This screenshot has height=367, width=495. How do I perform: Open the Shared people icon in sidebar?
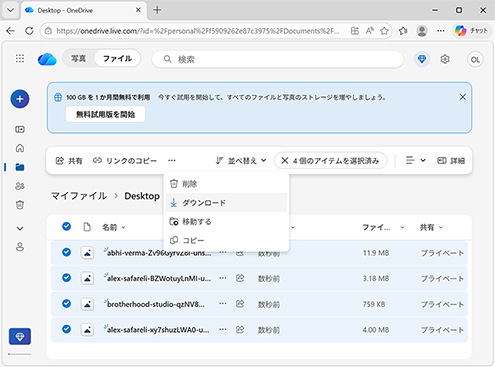(x=20, y=186)
